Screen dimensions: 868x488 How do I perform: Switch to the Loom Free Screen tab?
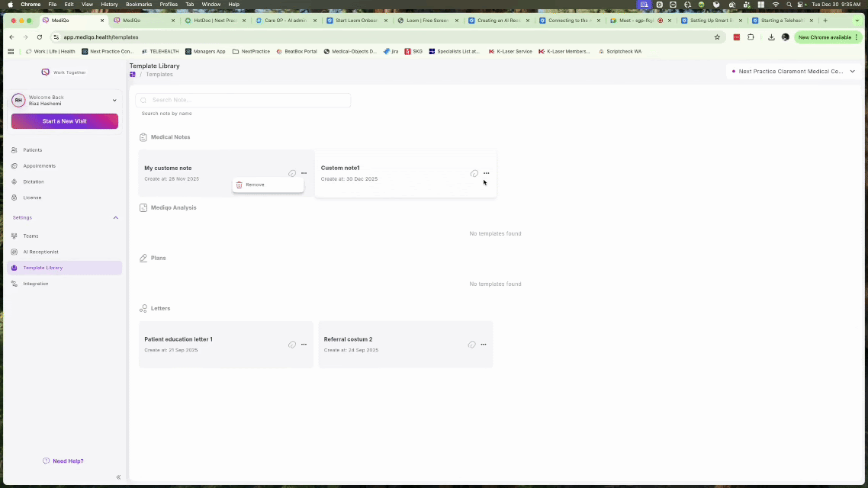[x=427, y=21]
